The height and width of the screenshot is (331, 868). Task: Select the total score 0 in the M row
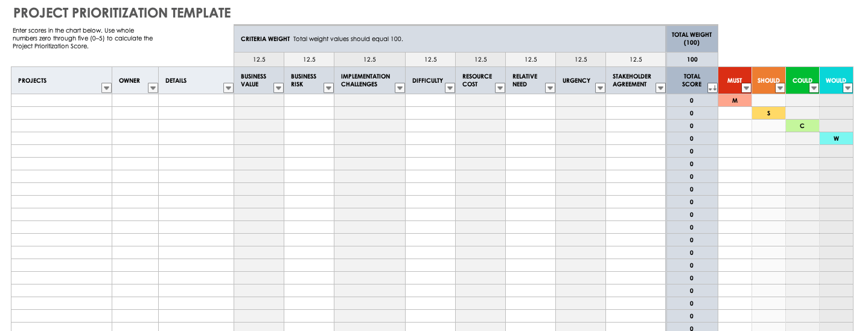pos(692,101)
